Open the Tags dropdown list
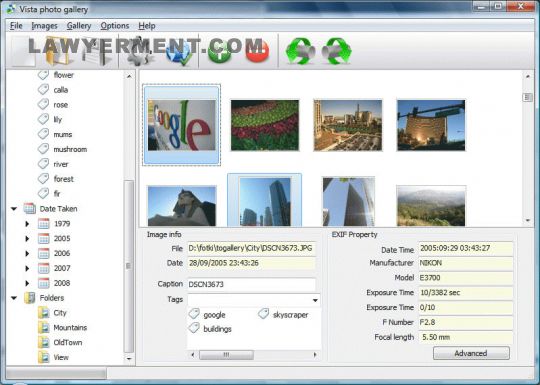The height and width of the screenshot is (385, 540). pyautogui.click(x=315, y=300)
